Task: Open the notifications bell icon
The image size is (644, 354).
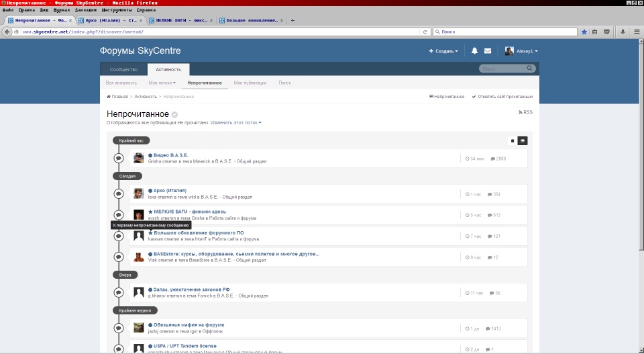Action: (474, 51)
